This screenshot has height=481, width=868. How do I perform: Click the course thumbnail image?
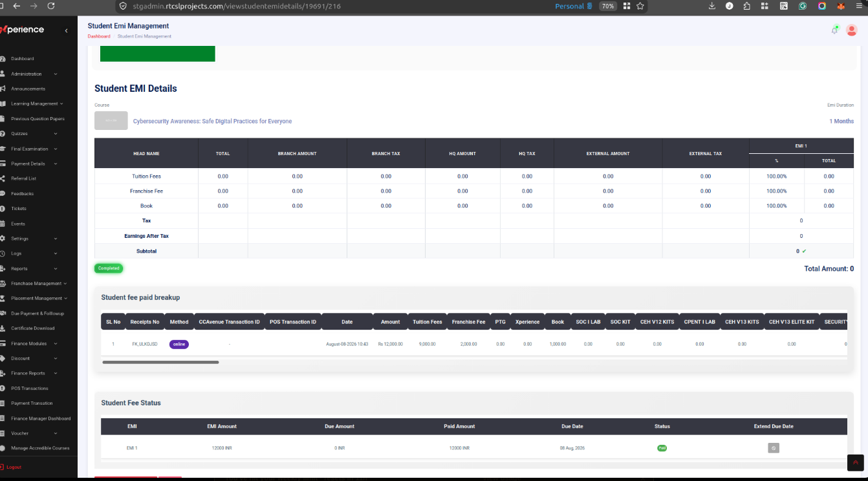pyautogui.click(x=111, y=121)
